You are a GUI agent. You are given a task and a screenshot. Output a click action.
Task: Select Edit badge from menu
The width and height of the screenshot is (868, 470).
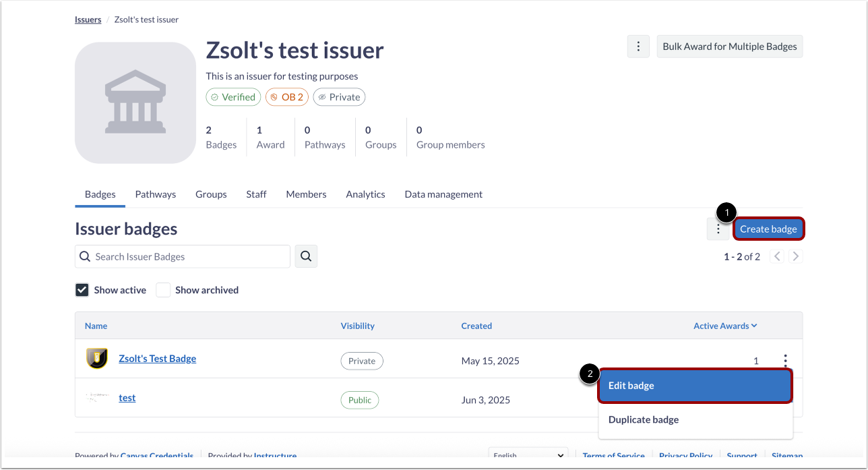pos(695,386)
